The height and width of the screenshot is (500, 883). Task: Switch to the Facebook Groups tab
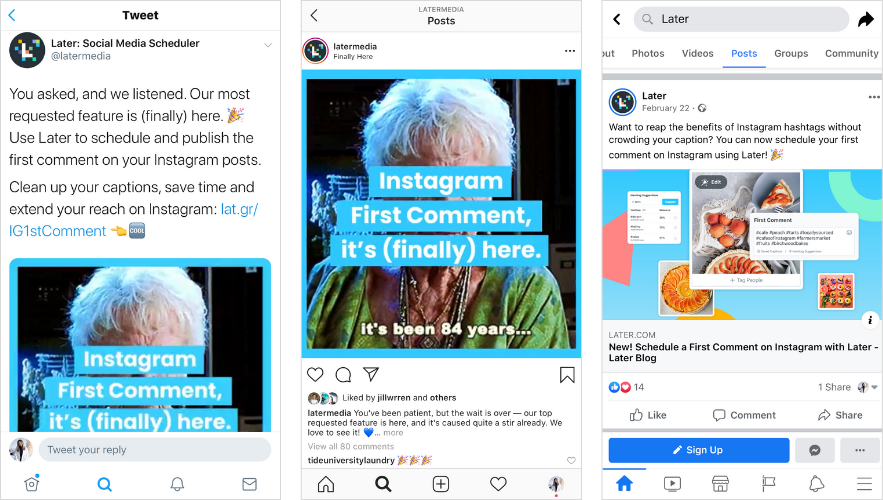tap(791, 53)
